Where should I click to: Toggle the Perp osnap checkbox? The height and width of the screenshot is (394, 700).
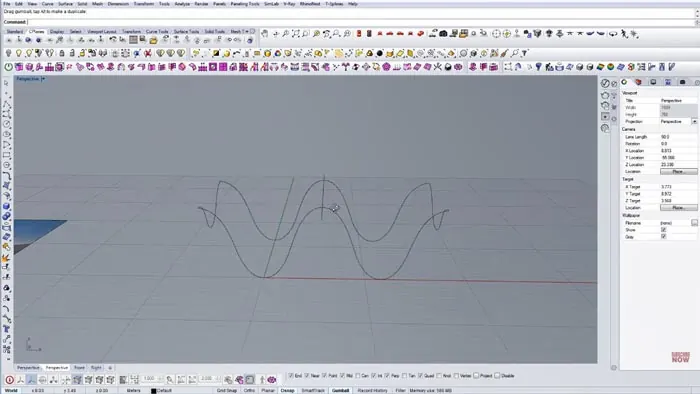point(387,376)
